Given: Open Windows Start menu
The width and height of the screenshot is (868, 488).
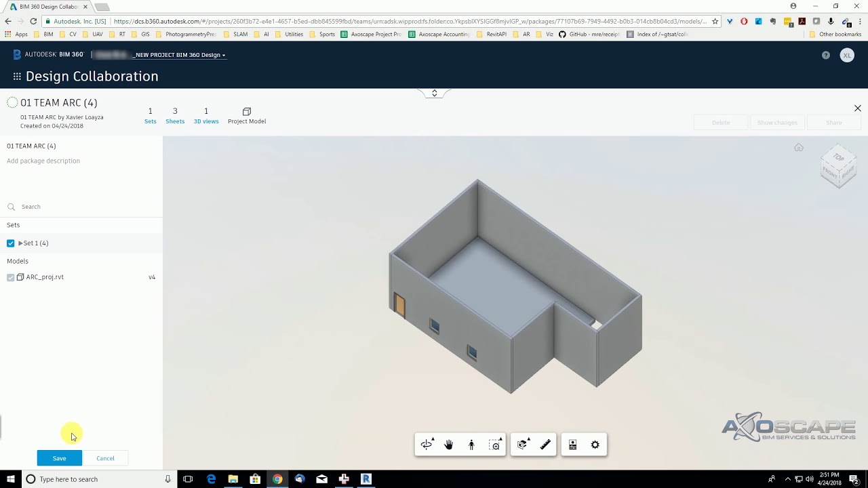Looking at the screenshot, I should pyautogui.click(x=10, y=479).
